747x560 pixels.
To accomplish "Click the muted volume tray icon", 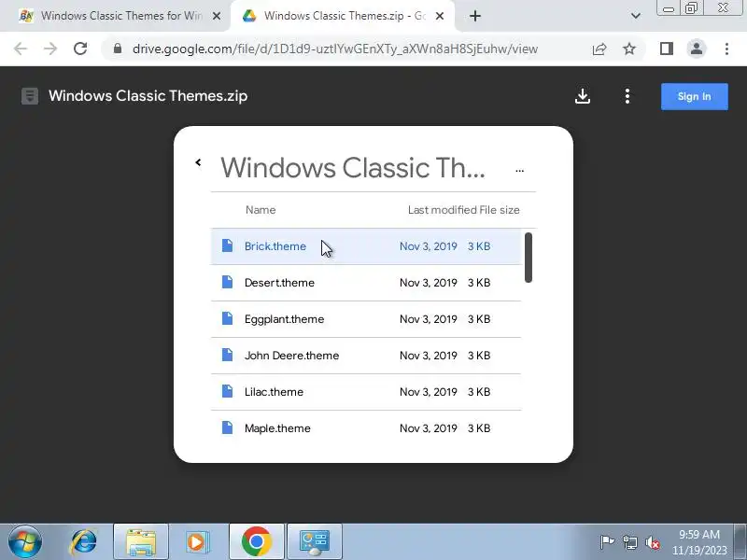I will [x=653, y=542].
